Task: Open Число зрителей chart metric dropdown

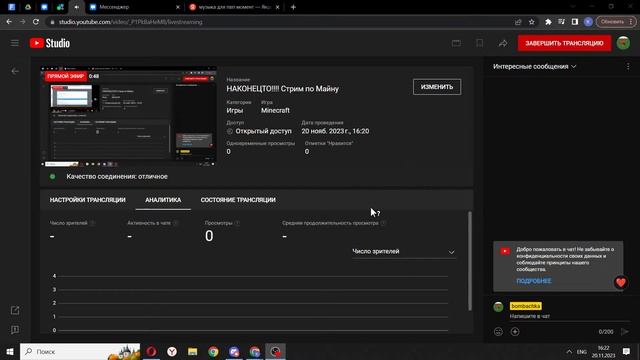Action: [404, 251]
